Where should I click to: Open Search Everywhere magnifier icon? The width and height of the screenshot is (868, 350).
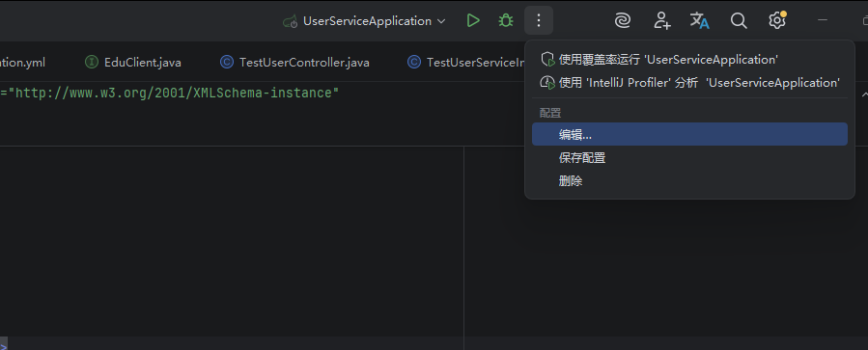click(739, 21)
